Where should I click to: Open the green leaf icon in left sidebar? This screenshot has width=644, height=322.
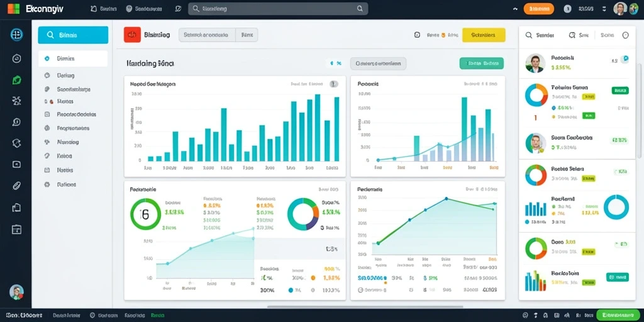[17, 80]
